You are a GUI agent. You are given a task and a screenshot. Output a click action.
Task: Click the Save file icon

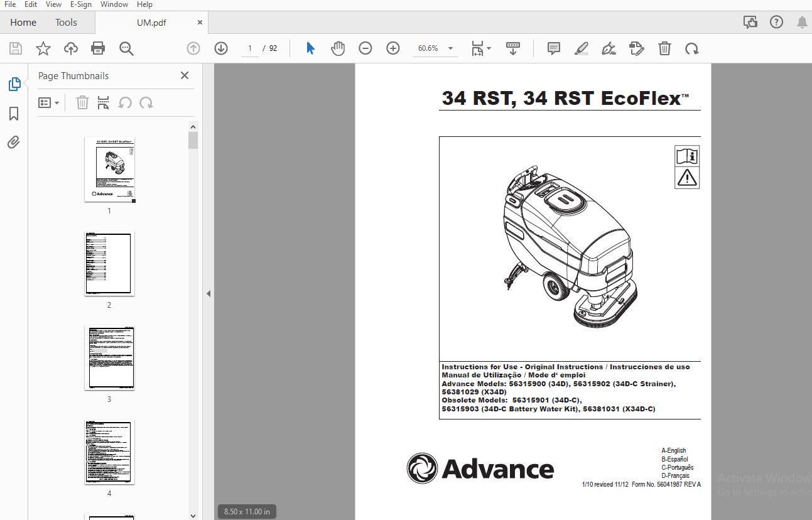pos(16,48)
